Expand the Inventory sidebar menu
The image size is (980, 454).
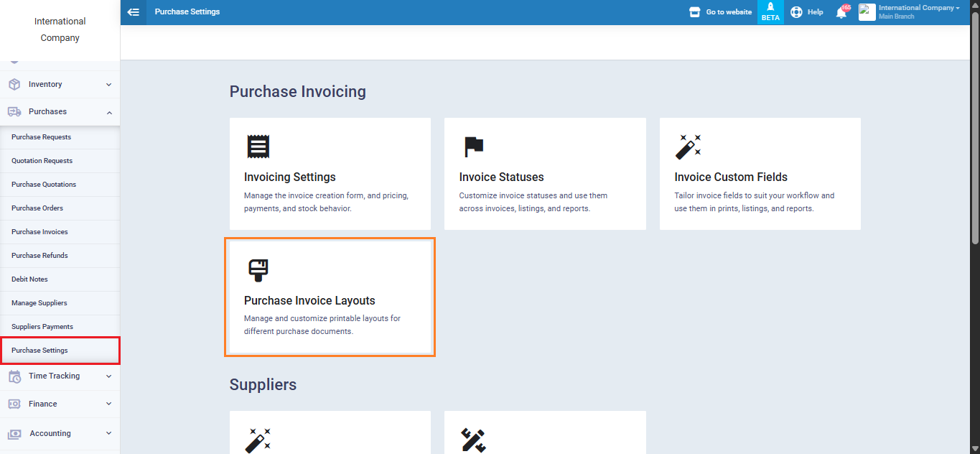[60, 85]
